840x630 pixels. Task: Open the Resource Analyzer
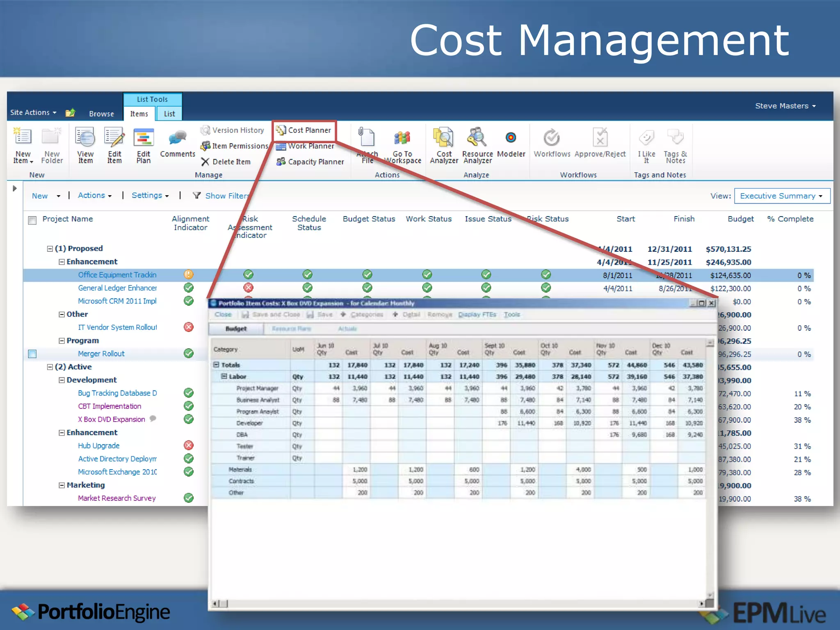477,146
